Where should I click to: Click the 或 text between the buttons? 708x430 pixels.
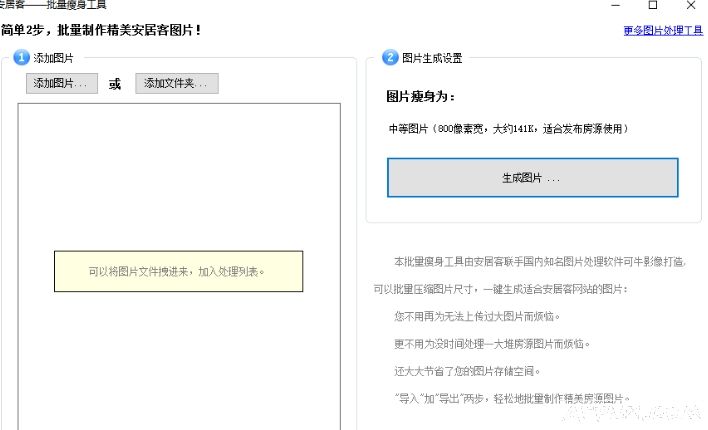tap(115, 84)
